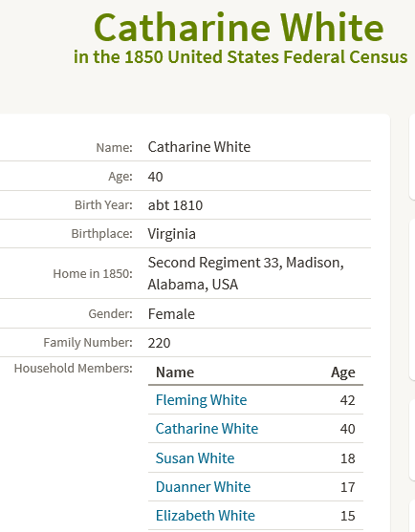This screenshot has height=532, width=415.
Task: Click the Age field value 40
Action: pos(155,177)
